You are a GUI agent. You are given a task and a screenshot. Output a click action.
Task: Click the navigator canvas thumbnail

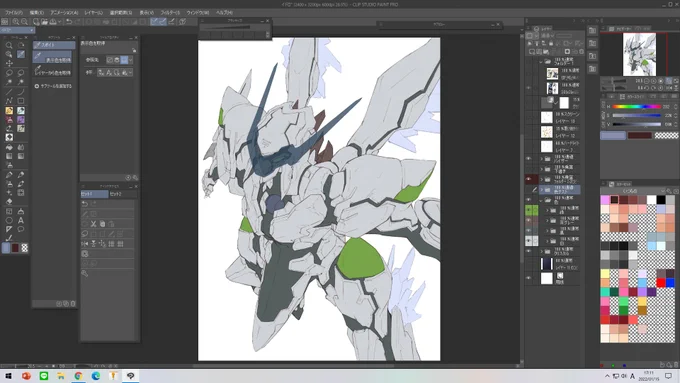(x=639, y=54)
